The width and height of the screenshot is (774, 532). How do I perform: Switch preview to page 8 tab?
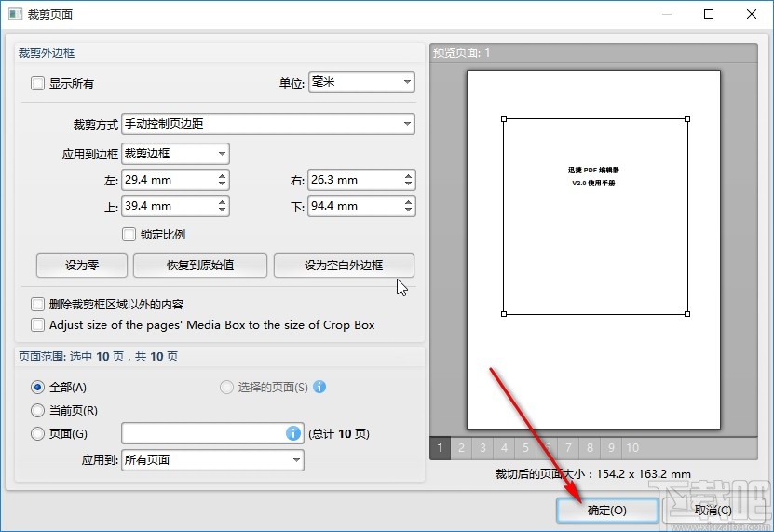[590, 448]
